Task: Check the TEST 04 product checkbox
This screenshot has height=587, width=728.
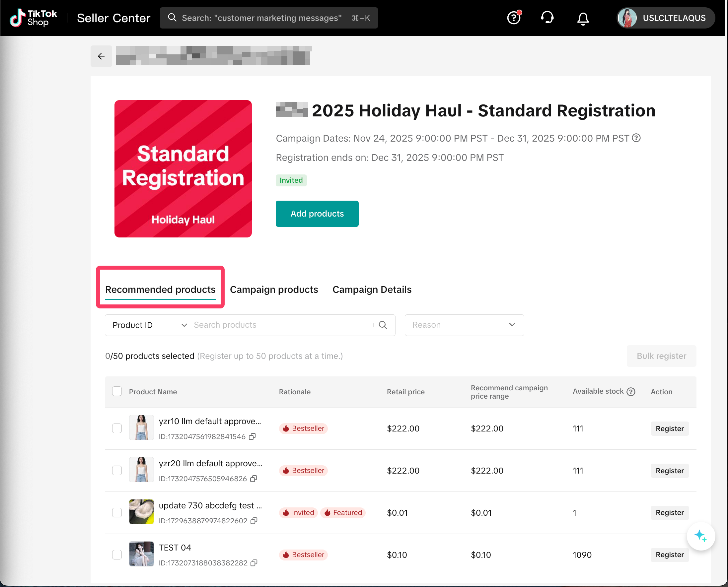Action: (x=117, y=554)
